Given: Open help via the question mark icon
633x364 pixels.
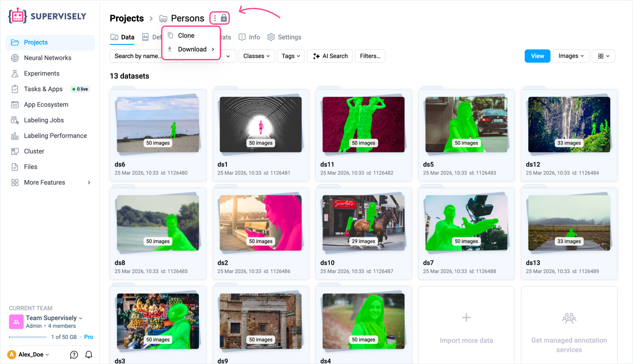Looking at the screenshot, I should 74,354.
